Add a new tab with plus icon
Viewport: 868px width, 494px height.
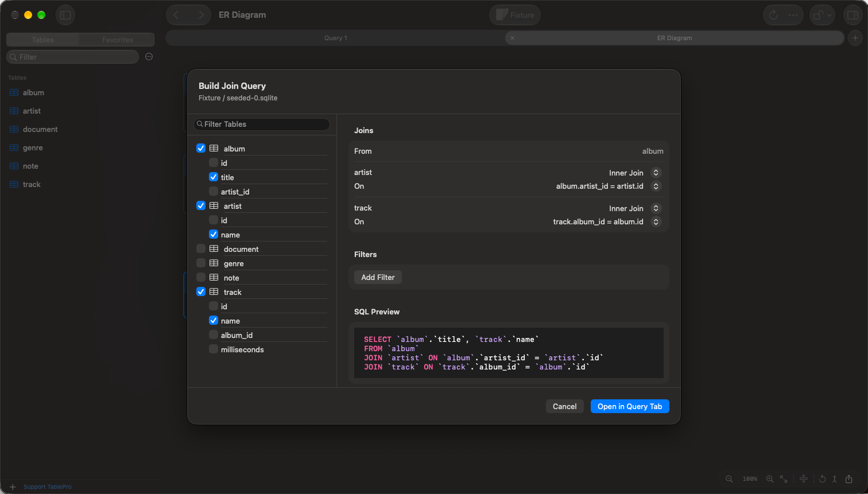[x=855, y=38]
